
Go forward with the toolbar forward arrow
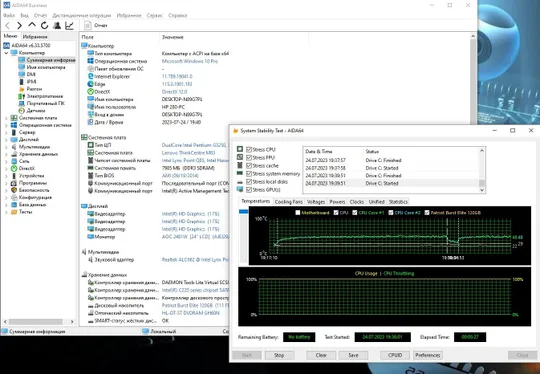[x=19, y=25]
